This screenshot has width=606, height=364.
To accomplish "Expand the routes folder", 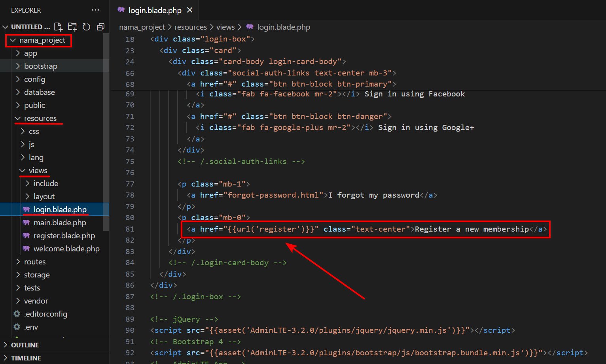I will point(18,262).
